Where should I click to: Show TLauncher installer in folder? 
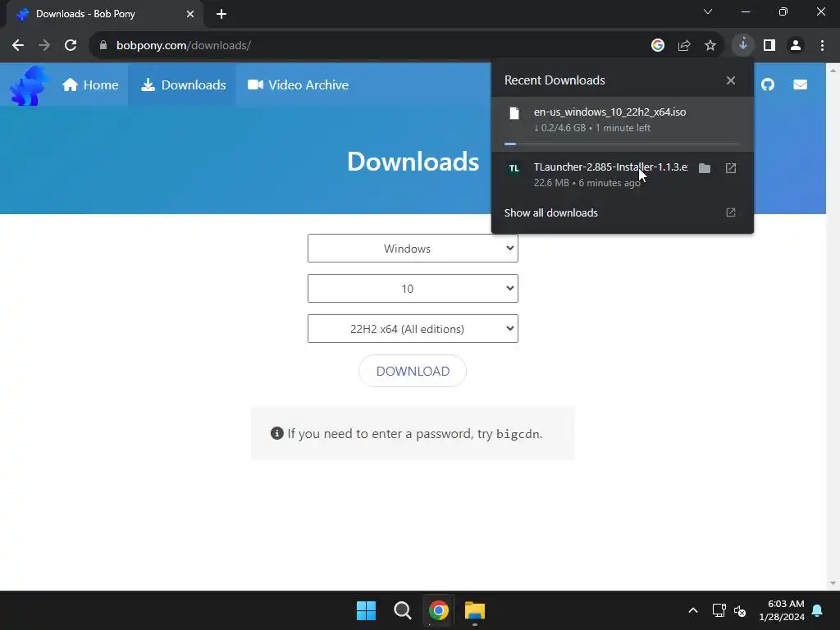[705, 168]
